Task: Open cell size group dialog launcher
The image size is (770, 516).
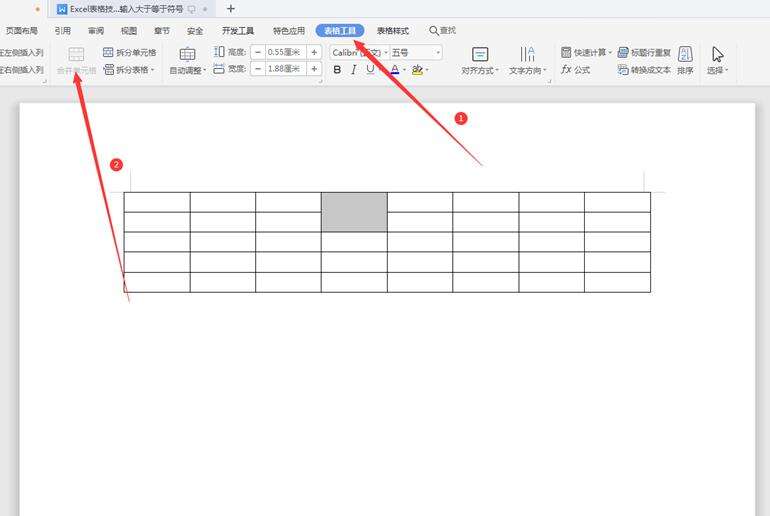Action: 321,81
